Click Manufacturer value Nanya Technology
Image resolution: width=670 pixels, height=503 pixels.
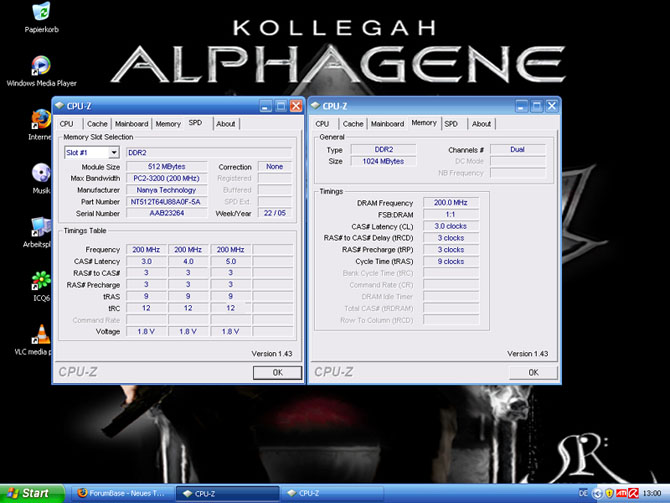tap(167, 190)
